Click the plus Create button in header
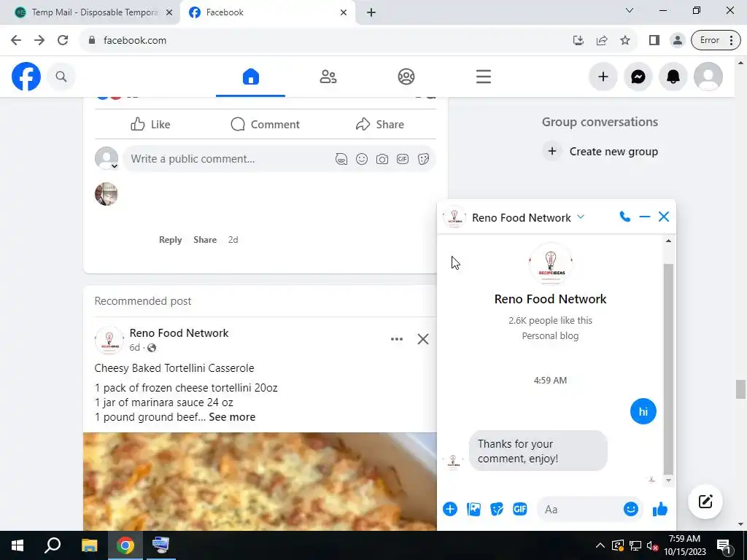 pyautogui.click(x=603, y=76)
